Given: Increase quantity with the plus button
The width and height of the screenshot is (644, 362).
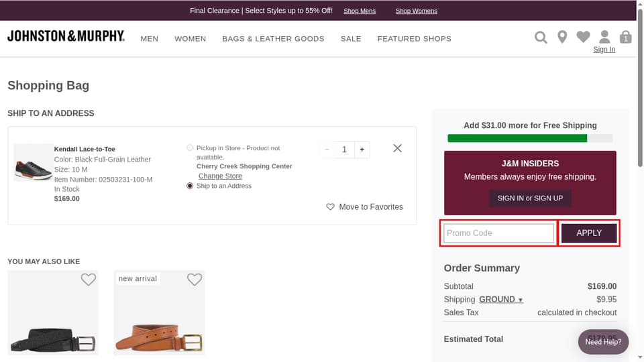Looking at the screenshot, I should [362, 149].
